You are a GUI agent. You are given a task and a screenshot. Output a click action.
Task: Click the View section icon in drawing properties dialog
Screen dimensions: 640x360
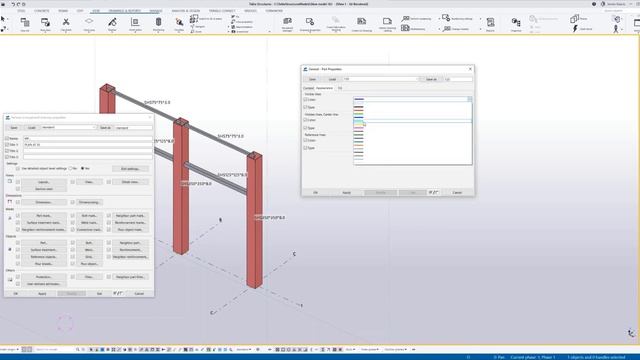pyautogui.click(x=10, y=181)
